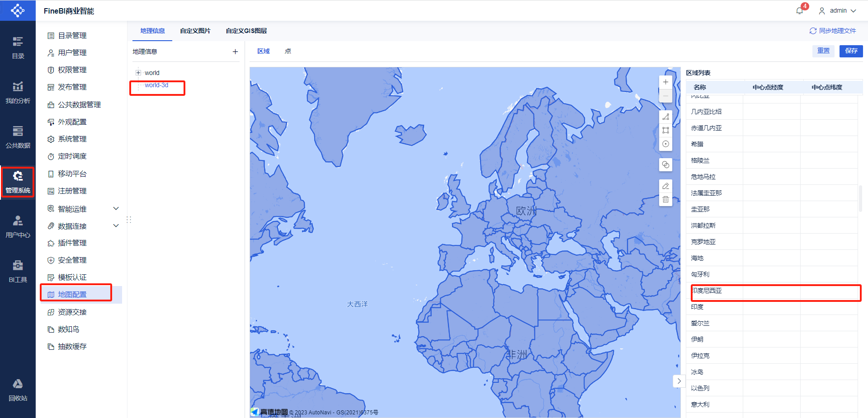Select the world-3d tree item

coord(156,85)
